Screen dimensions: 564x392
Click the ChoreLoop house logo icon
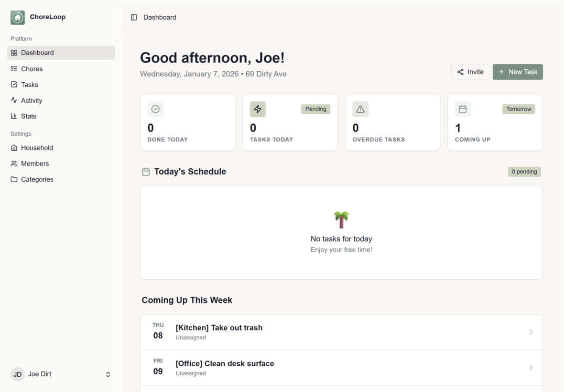(x=18, y=17)
